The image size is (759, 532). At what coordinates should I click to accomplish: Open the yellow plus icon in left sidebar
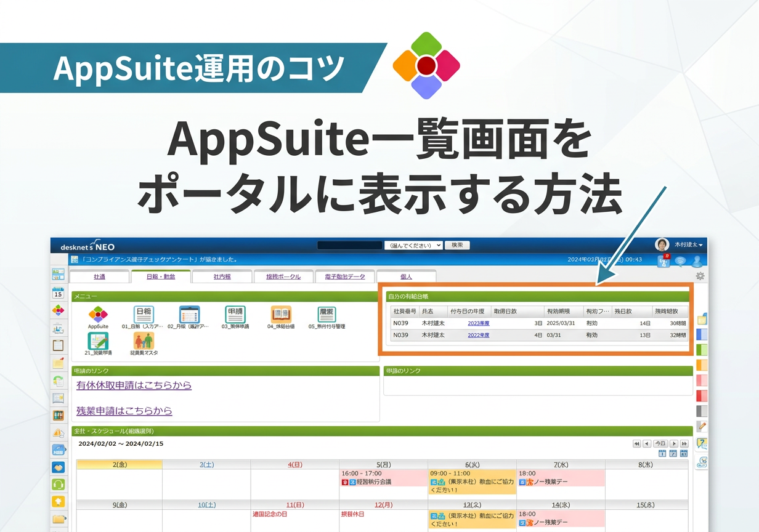point(58,502)
